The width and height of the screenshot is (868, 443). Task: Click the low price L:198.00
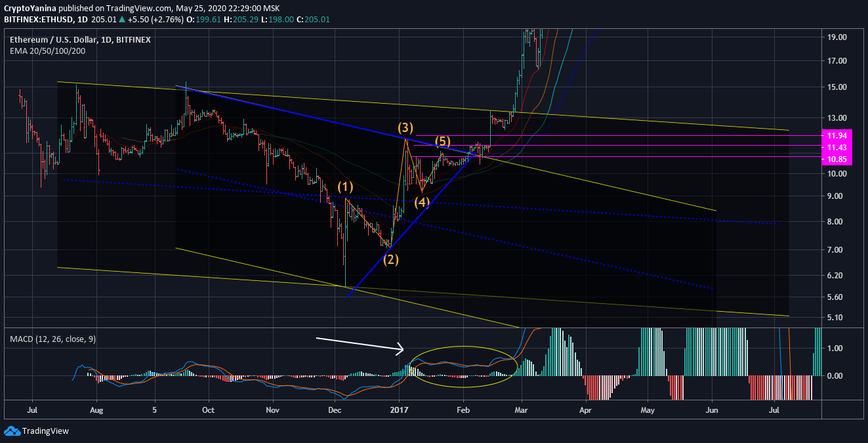coord(278,20)
